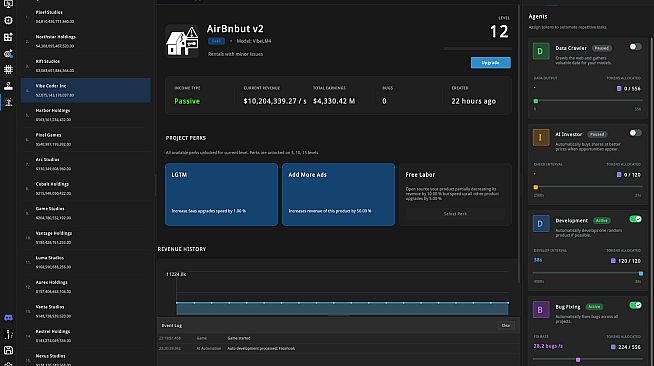The image size is (654, 366).
Task: Click the AI Investor orange I icon
Action: click(541, 138)
